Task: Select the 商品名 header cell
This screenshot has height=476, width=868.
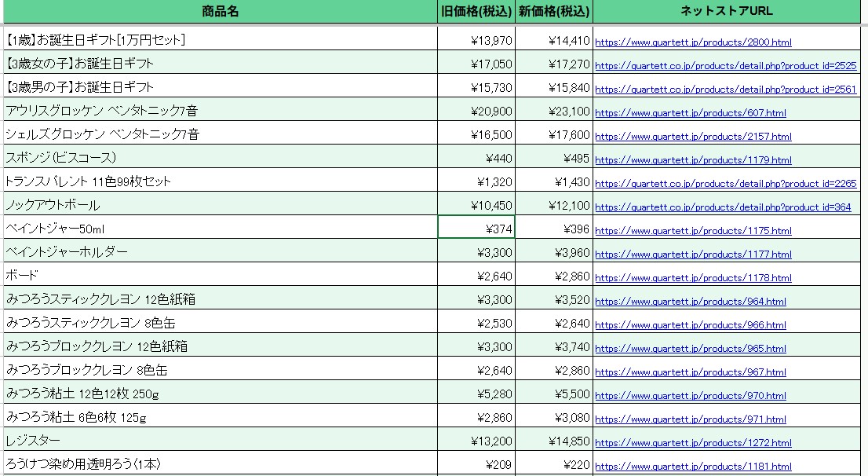Action: [x=221, y=12]
